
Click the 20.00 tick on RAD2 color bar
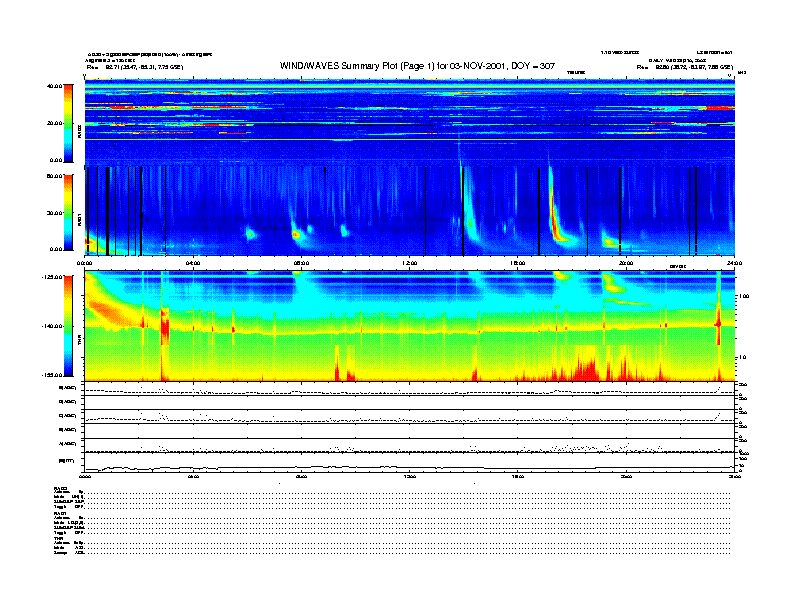(x=54, y=123)
